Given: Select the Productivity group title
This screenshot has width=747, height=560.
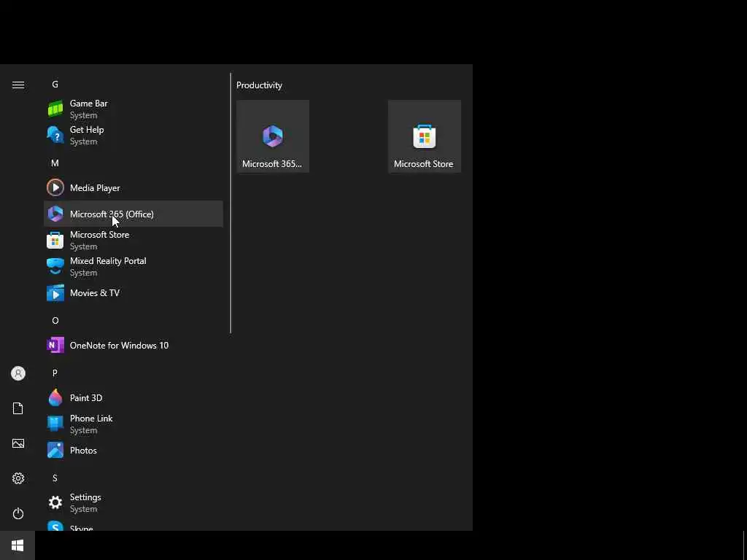Looking at the screenshot, I should [x=259, y=85].
